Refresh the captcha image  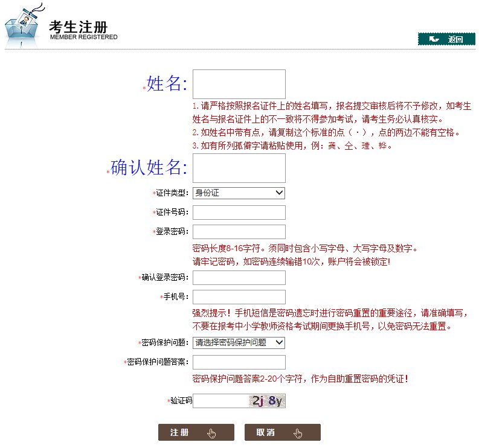pos(267,400)
